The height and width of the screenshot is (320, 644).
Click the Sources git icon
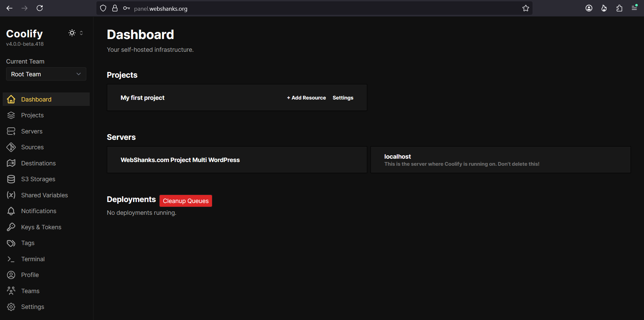tap(11, 147)
